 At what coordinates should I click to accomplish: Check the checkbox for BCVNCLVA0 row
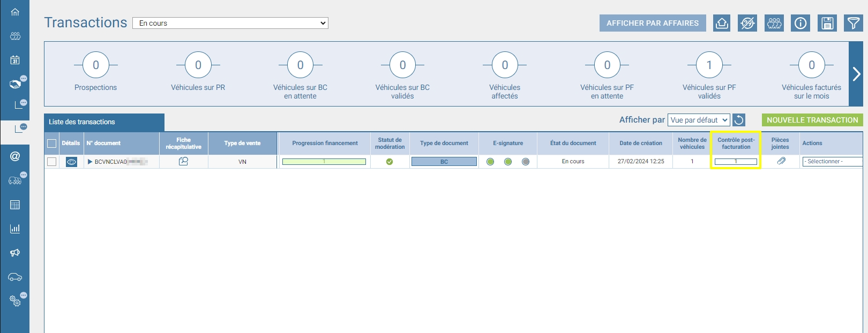[52, 162]
